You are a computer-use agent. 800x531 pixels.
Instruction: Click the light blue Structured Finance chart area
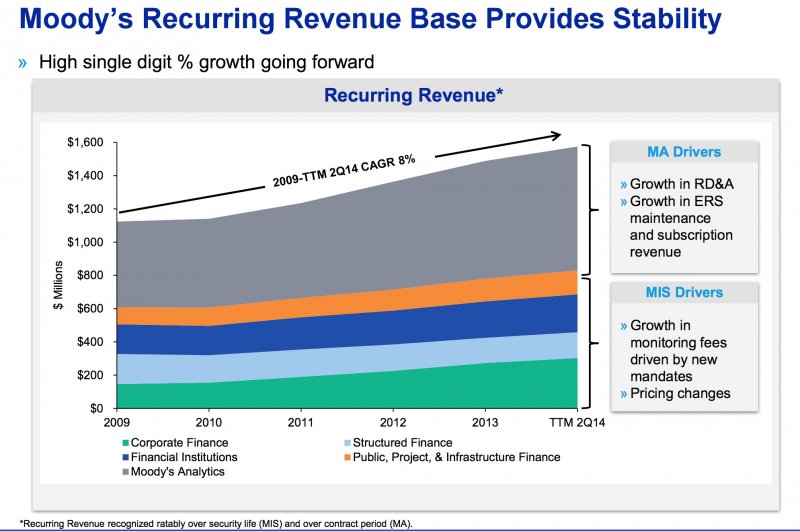tap(347, 360)
